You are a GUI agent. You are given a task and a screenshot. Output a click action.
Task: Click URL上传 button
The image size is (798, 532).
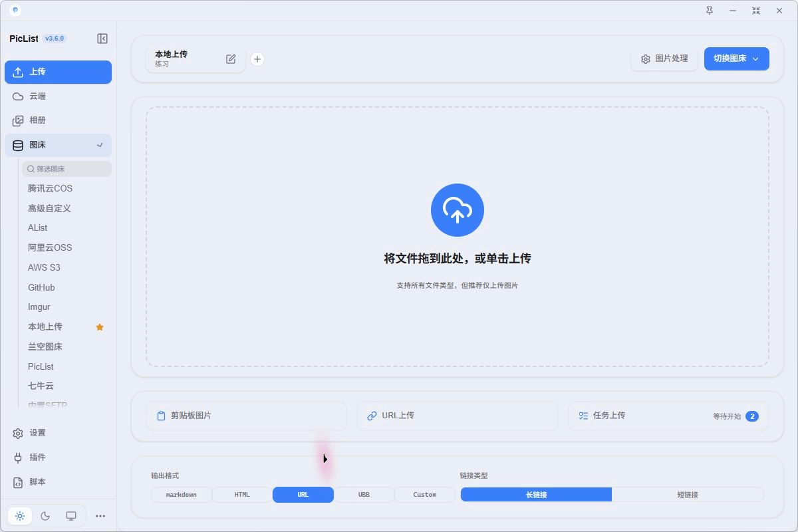pos(458,416)
